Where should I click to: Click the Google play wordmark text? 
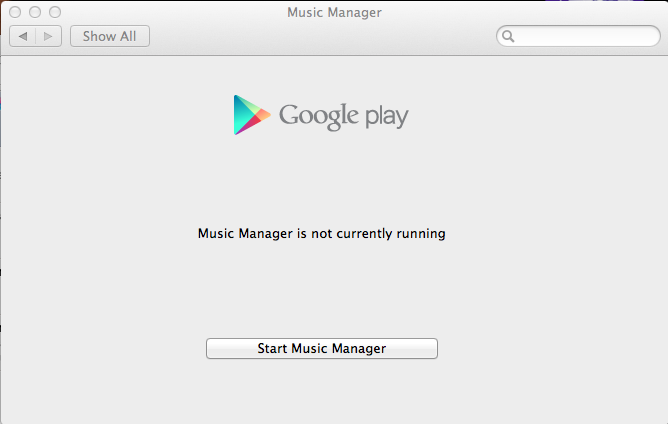click(343, 116)
